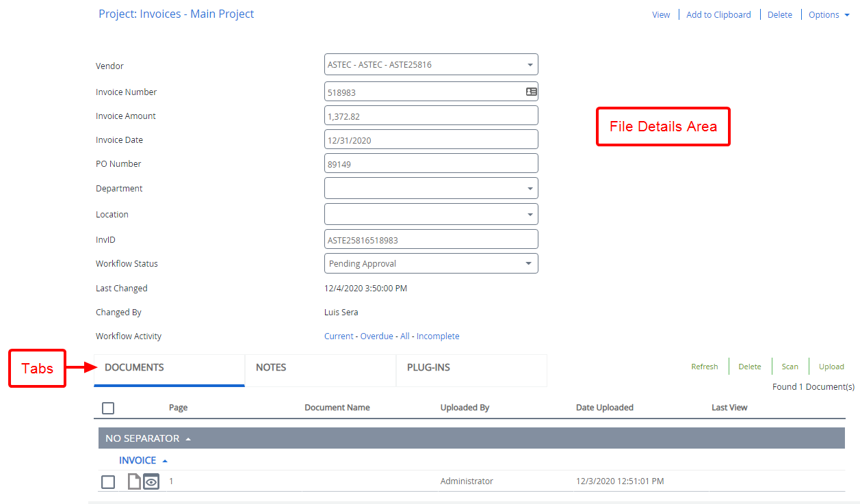The height and width of the screenshot is (504, 860).
Task: Refresh the documents list
Action: pos(704,367)
